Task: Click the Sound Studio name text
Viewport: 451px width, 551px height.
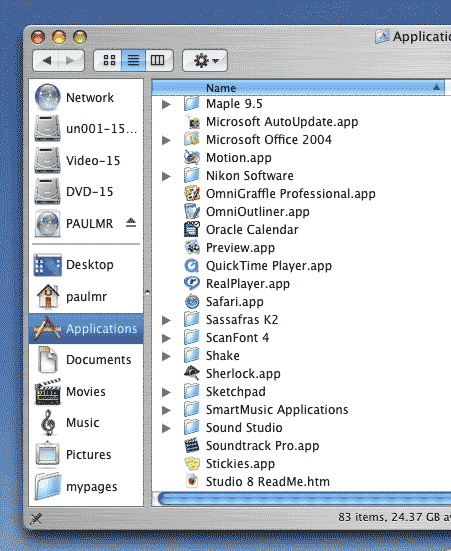Action: tap(244, 428)
